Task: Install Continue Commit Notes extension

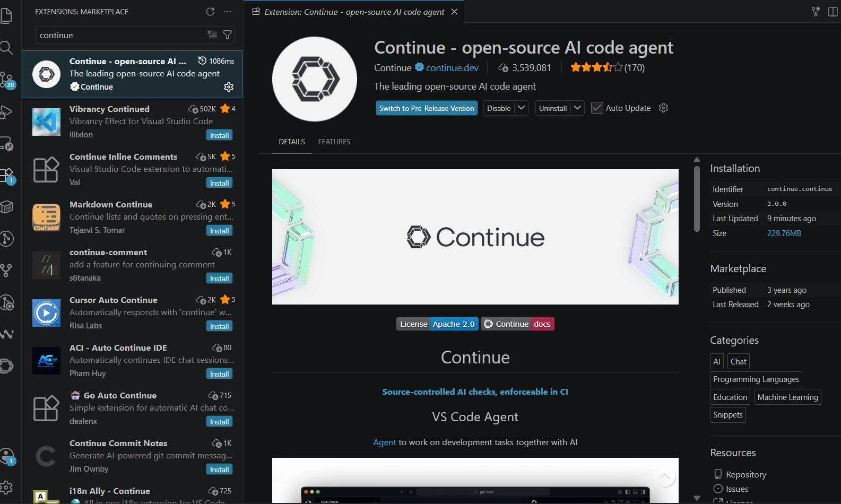Action: coord(219,470)
